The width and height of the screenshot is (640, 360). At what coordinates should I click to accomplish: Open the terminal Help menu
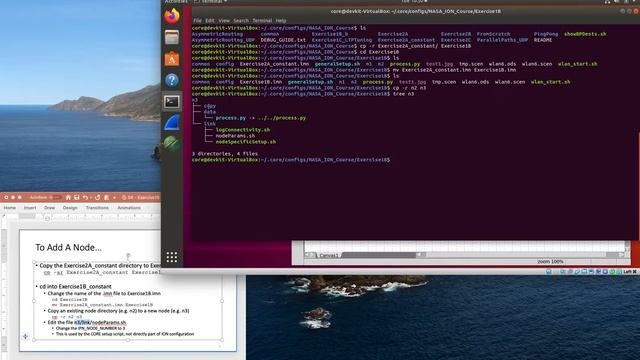click(281, 20)
